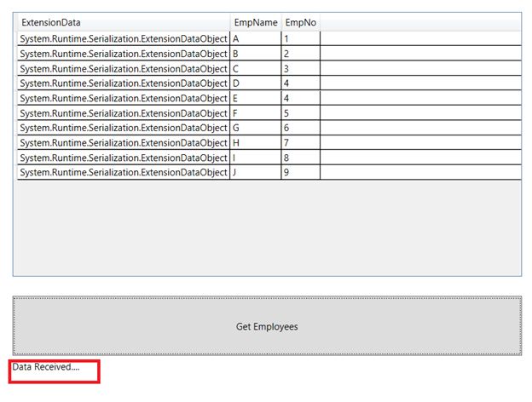Sort by the EmpNo column header
This screenshot has width=532, height=402.
point(301,22)
